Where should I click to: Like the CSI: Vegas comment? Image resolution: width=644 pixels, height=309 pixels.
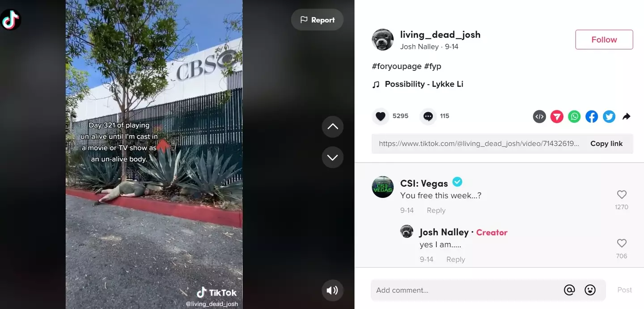pos(622,194)
